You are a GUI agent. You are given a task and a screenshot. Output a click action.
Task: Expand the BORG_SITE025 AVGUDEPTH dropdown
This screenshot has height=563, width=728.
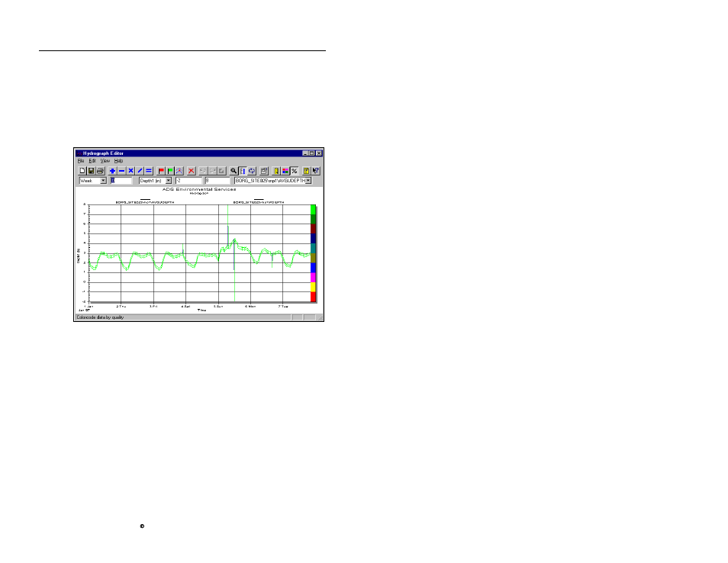308,181
